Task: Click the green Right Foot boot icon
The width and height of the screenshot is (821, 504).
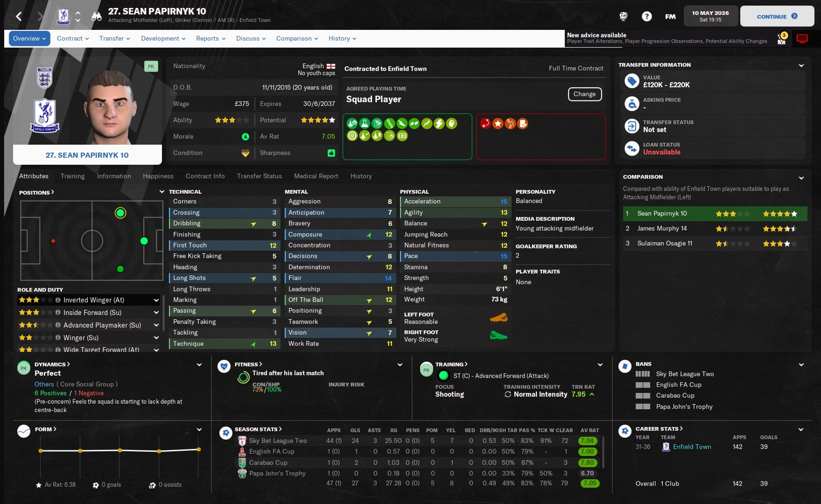Action: tap(498, 336)
